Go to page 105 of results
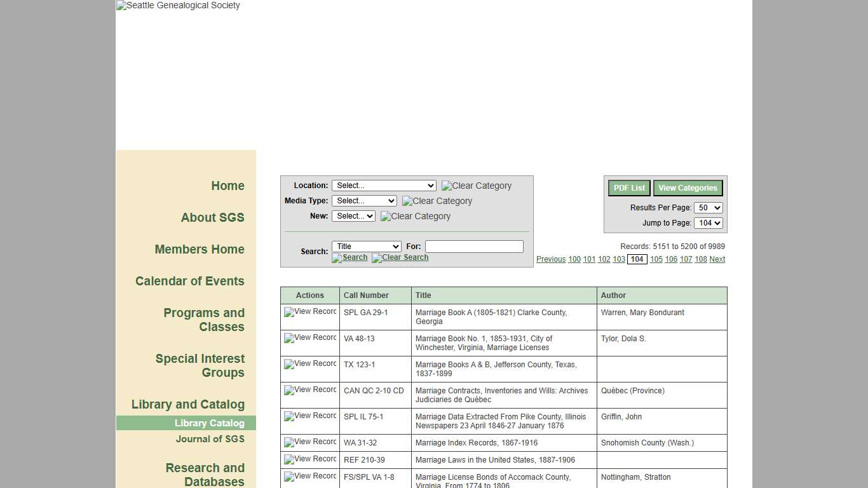 pyautogui.click(x=656, y=259)
